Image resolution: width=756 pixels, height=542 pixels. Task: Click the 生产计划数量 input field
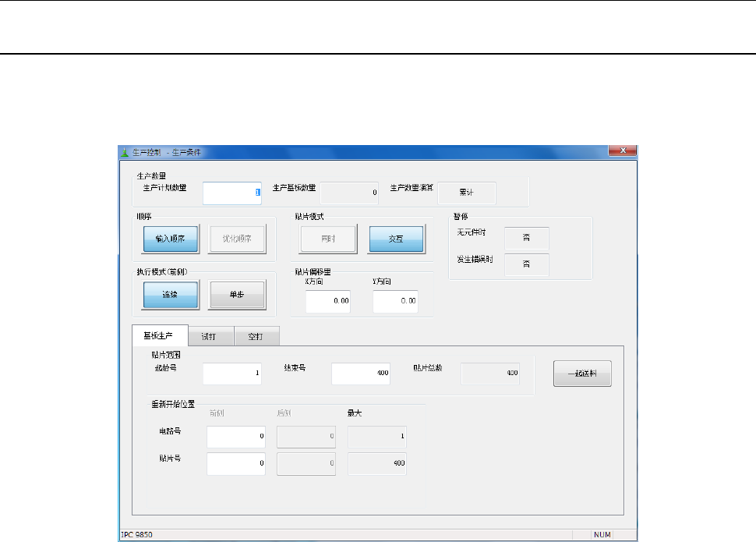coord(232,193)
